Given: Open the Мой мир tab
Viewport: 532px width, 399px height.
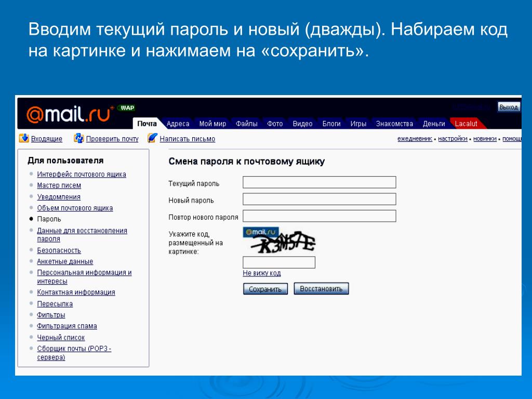Looking at the screenshot, I should 212,124.
